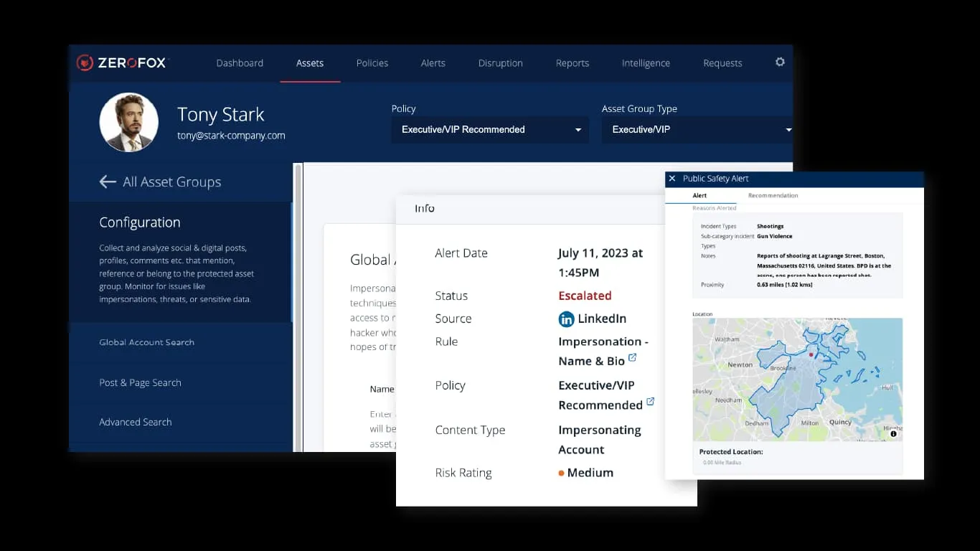Navigate to Disruption

coord(501,63)
